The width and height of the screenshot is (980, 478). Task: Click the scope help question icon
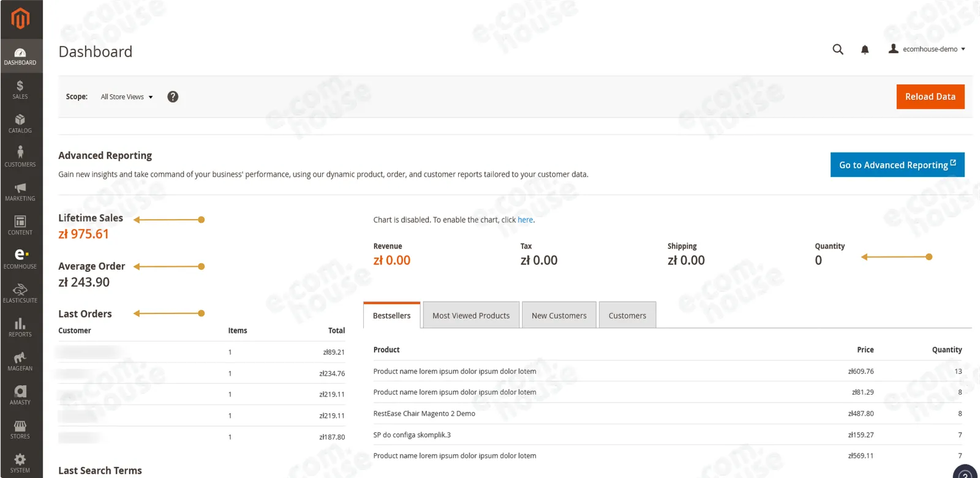click(173, 97)
